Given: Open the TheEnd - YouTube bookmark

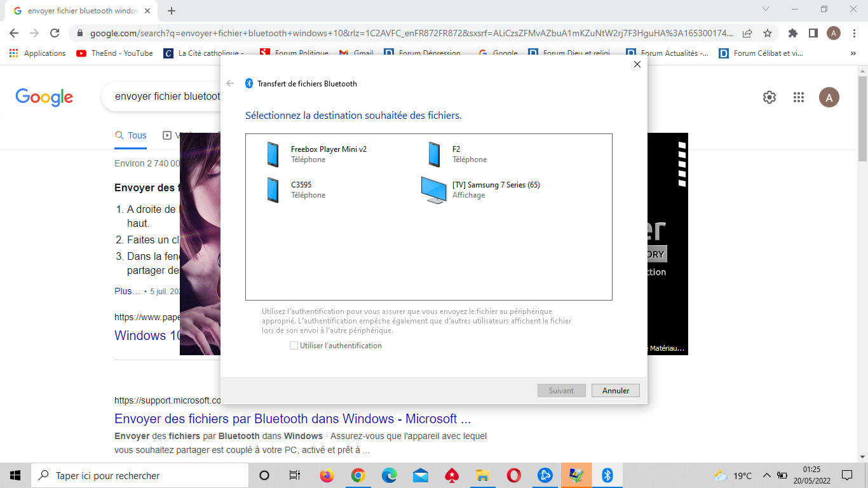Looking at the screenshot, I should 115,53.
